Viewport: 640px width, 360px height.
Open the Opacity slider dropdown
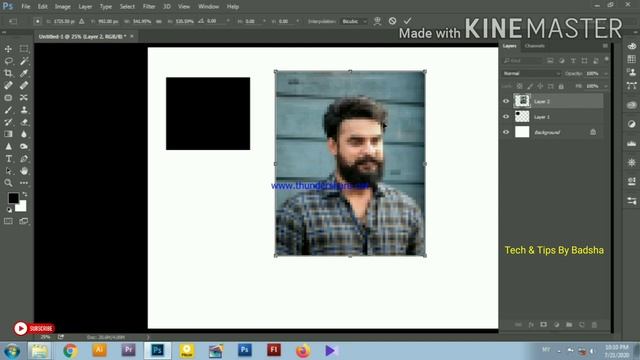[606, 74]
